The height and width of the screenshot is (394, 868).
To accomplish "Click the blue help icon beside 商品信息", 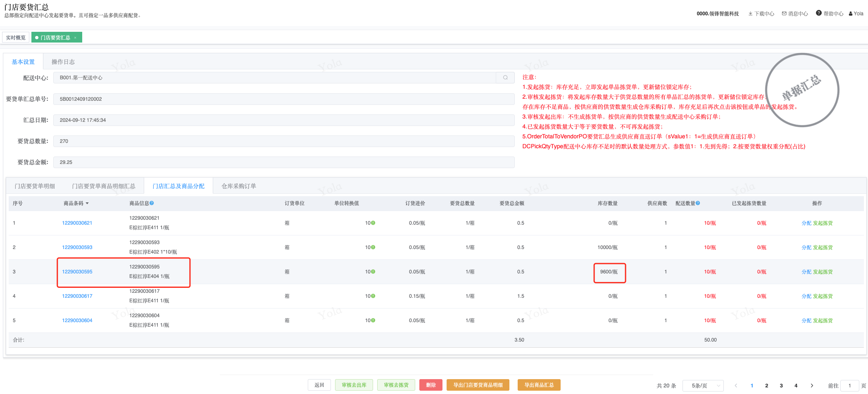I will 152,203.
